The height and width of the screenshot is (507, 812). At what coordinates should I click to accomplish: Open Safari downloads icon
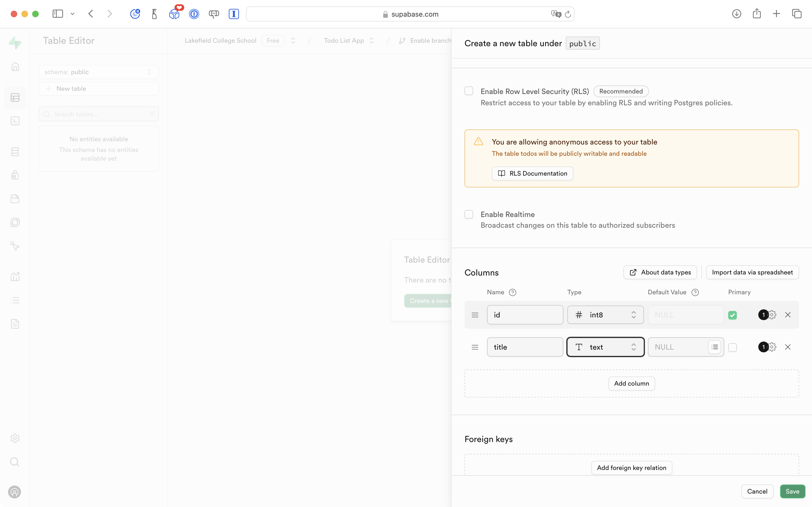click(x=737, y=14)
